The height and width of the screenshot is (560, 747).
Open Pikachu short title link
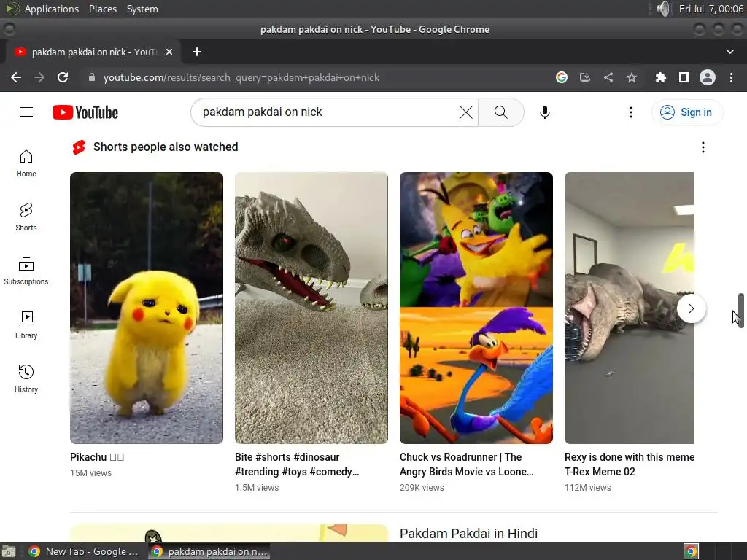click(x=97, y=457)
